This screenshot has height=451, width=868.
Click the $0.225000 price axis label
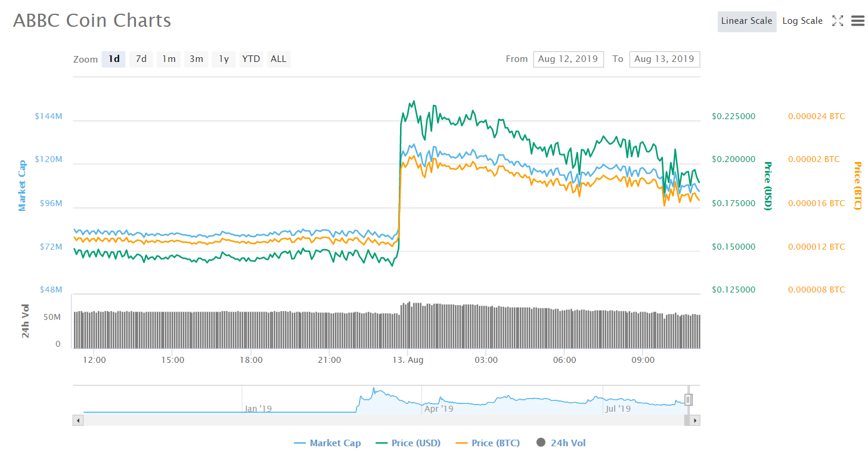[x=733, y=116]
